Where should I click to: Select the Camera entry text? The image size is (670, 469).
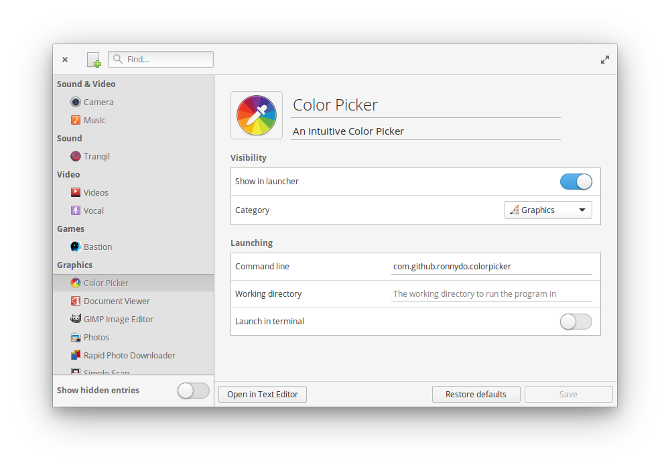coord(98,102)
